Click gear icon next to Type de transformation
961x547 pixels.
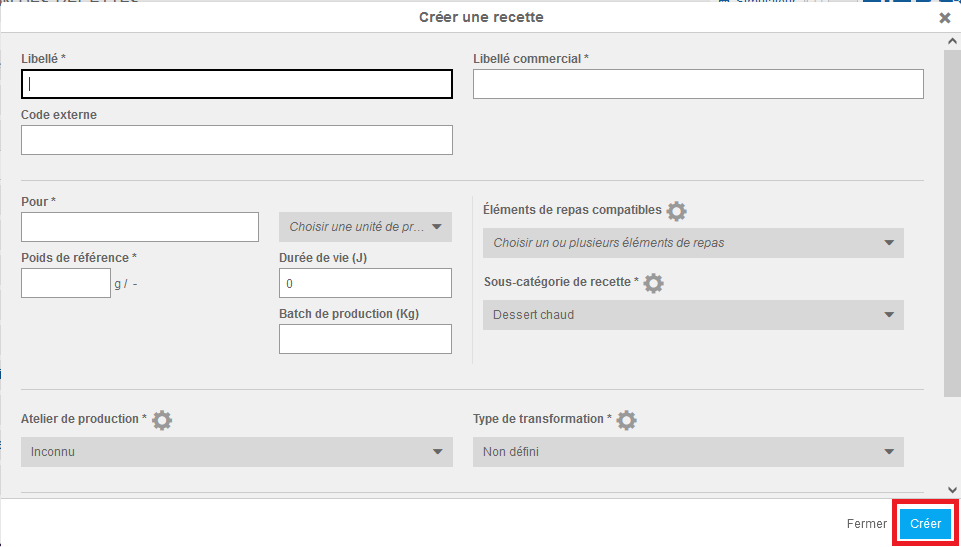point(627,420)
